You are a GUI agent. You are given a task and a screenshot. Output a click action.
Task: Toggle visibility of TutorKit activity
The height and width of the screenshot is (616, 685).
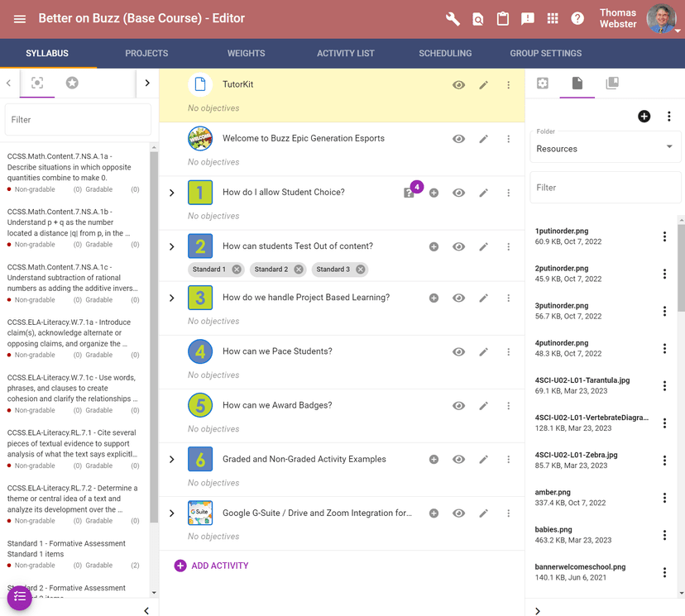(x=458, y=85)
